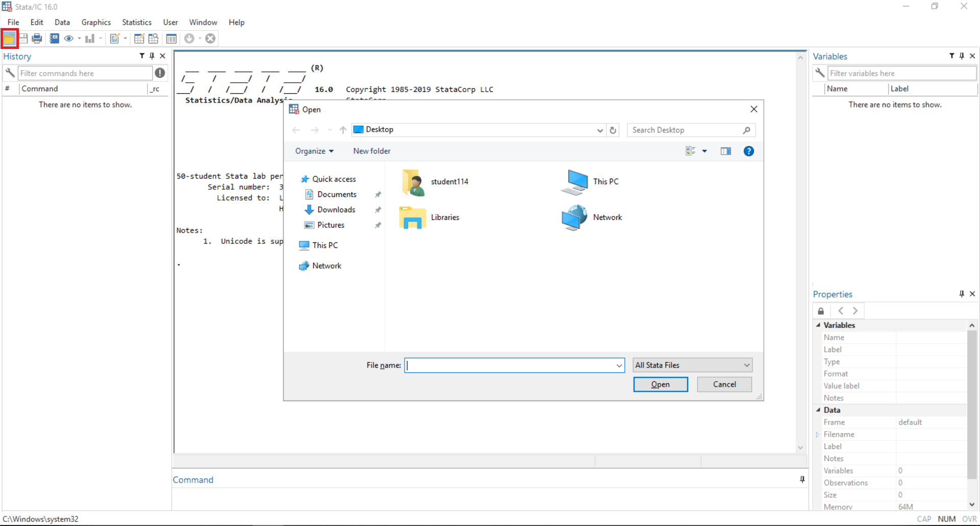980x526 pixels.
Task: Click the History filter wrench icon
Action: 10,73
